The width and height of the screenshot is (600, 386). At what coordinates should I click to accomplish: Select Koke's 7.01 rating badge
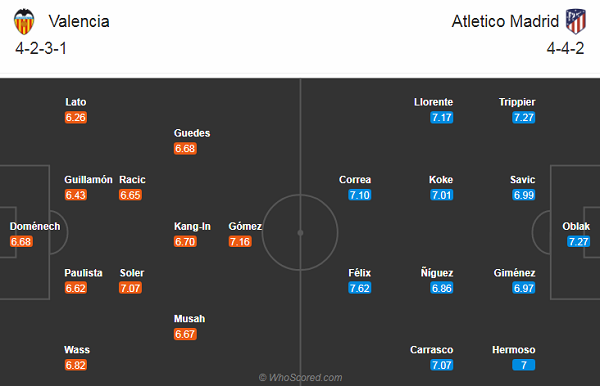[442, 195]
